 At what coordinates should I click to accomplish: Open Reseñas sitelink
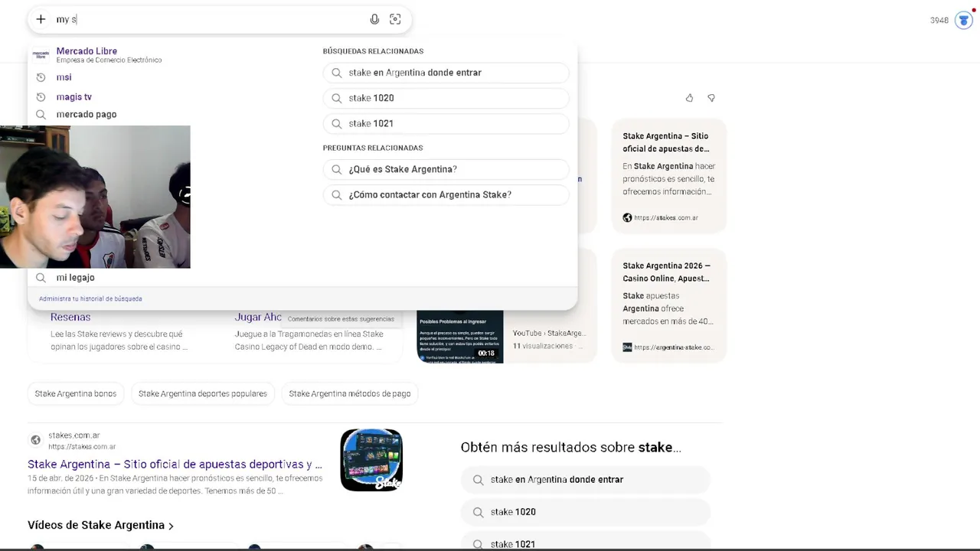point(70,317)
